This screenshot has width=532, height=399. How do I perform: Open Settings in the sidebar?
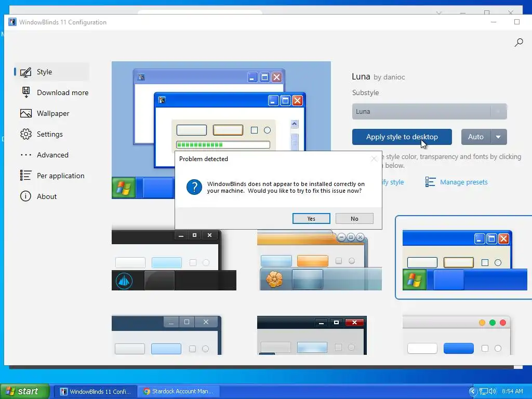click(51, 134)
